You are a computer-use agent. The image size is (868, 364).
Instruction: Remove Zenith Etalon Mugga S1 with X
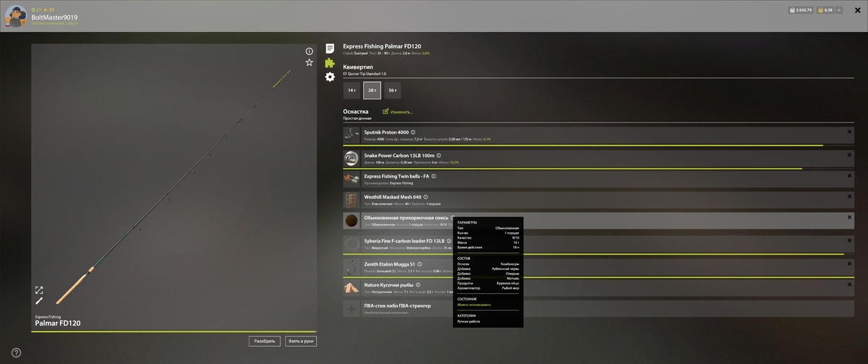849,263
